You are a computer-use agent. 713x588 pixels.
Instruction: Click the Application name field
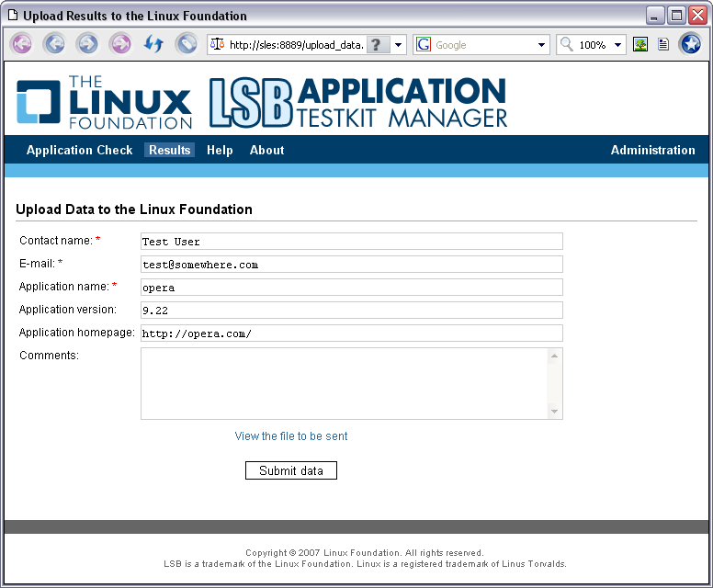pyautogui.click(x=352, y=287)
